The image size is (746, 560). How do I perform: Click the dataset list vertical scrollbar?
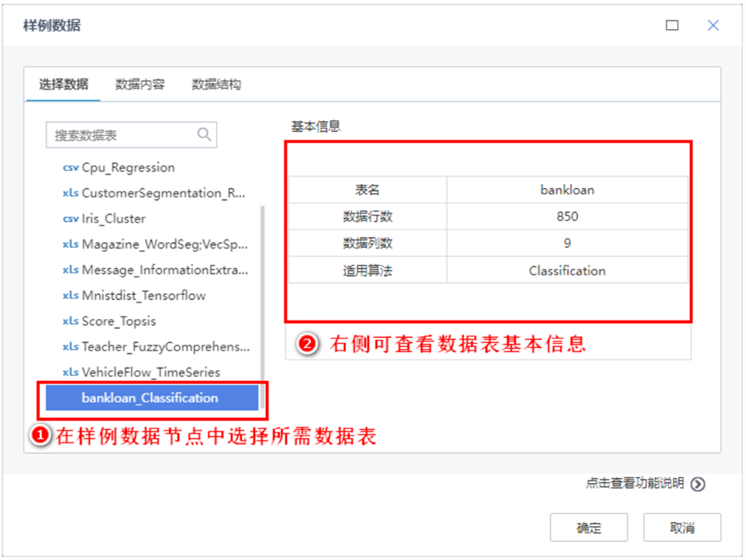point(263,307)
